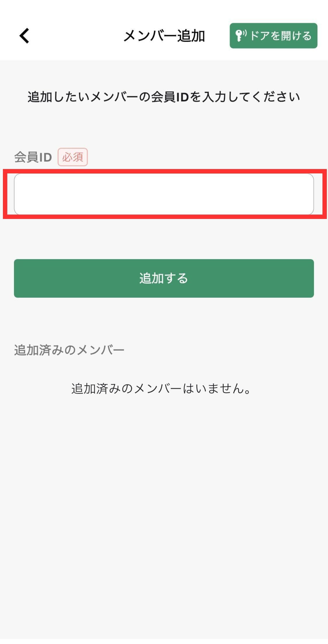Tap the ドアを開ける text in the header button
328x644 pixels.
click(281, 36)
